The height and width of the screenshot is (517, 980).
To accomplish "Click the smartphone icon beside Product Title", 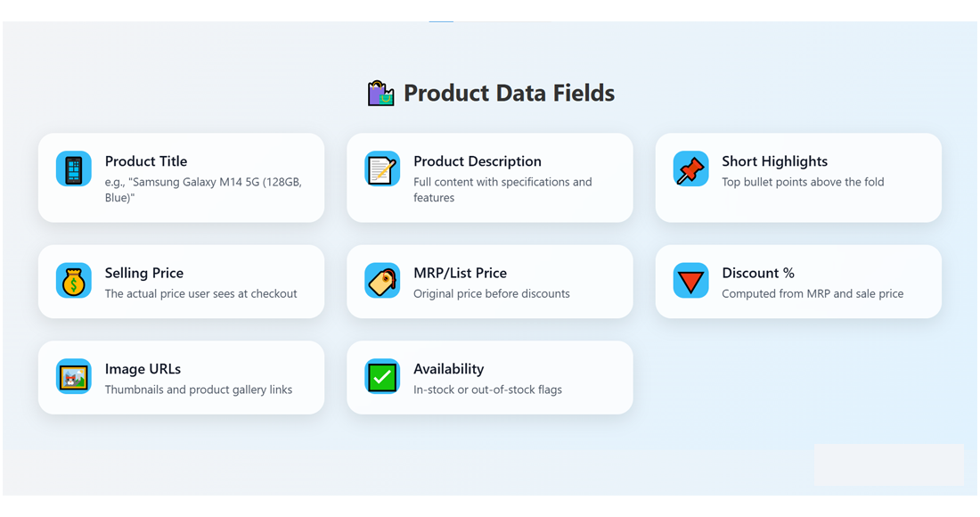I will (x=74, y=169).
